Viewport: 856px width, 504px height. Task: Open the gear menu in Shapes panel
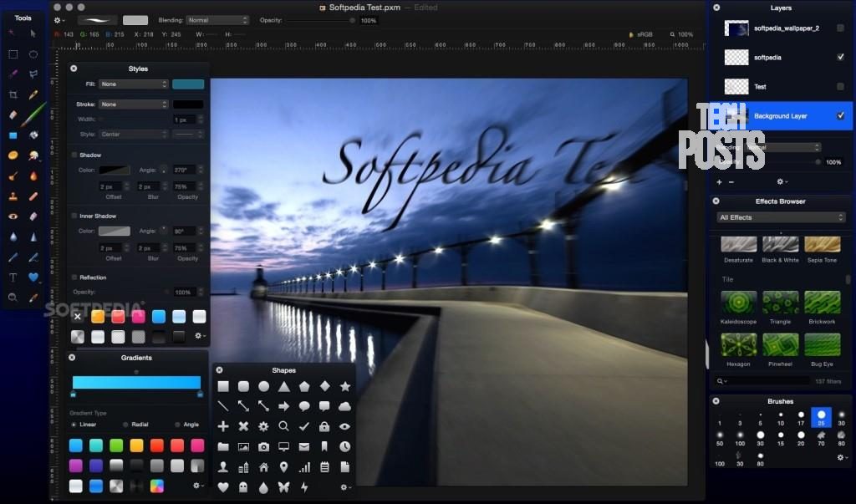pyautogui.click(x=344, y=487)
